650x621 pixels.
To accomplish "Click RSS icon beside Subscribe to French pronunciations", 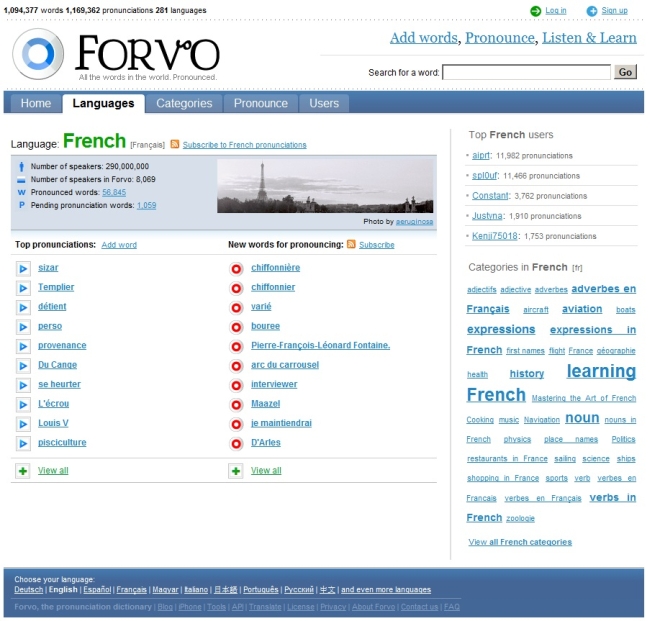I will 175,144.
